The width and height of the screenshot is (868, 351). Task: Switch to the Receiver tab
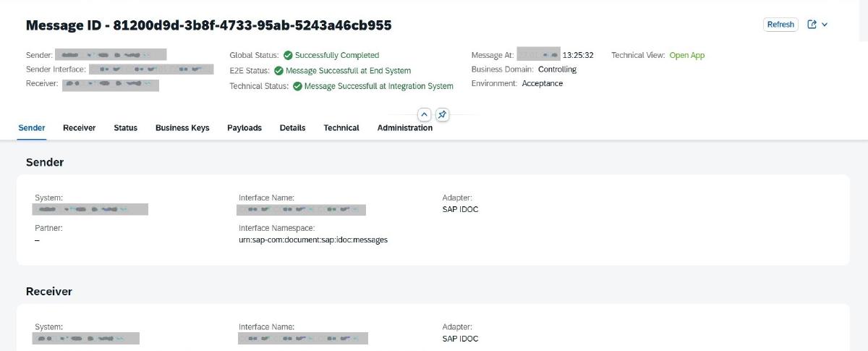[x=79, y=128]
